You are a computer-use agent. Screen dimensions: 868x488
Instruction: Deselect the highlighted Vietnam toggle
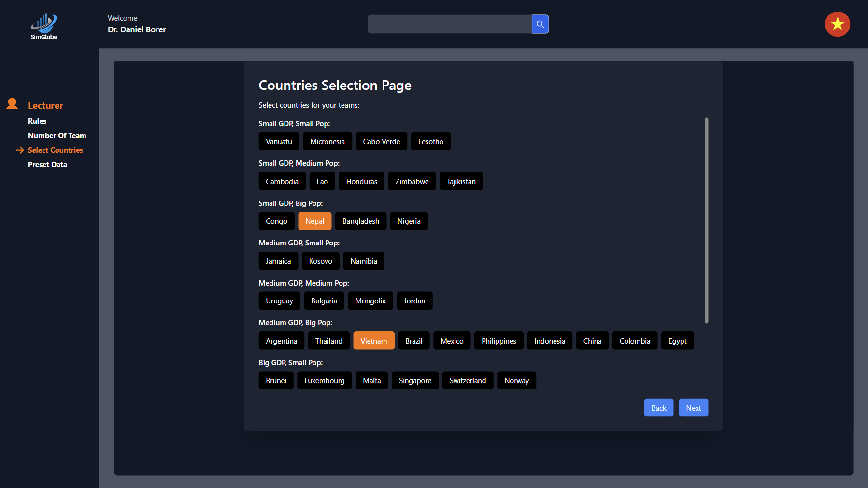pos(373,341)
